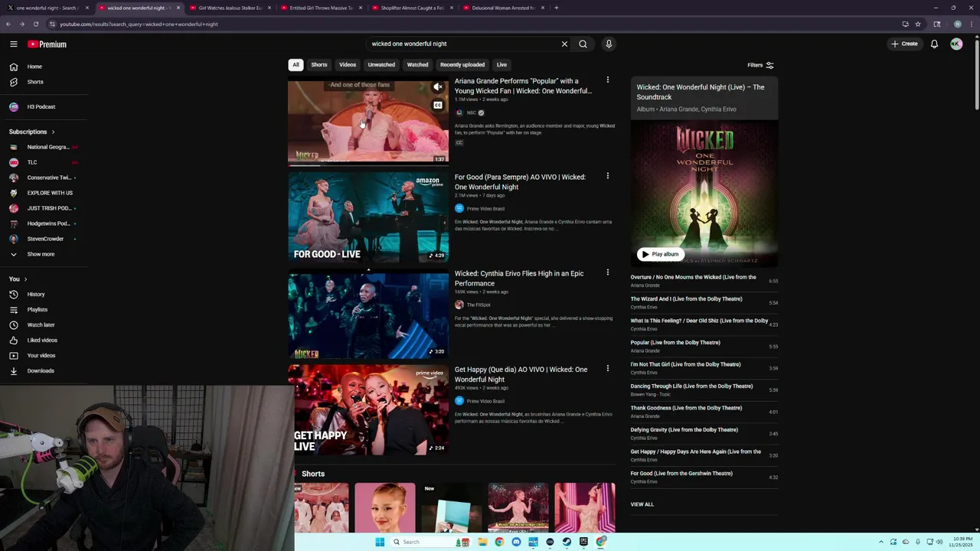Image resolution: width=980 pixels, height=551 pixels.
Task: Open more actions for Get Happy AO VIVO video
Action: coord(608,369)
